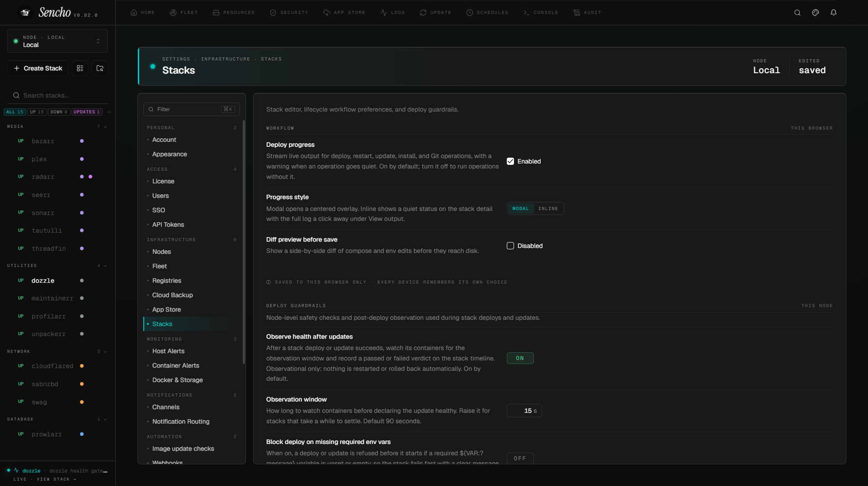Turn on Block deploy on missing env vars
This screenshot has height=486, width=868.
(x=520, y=458)
